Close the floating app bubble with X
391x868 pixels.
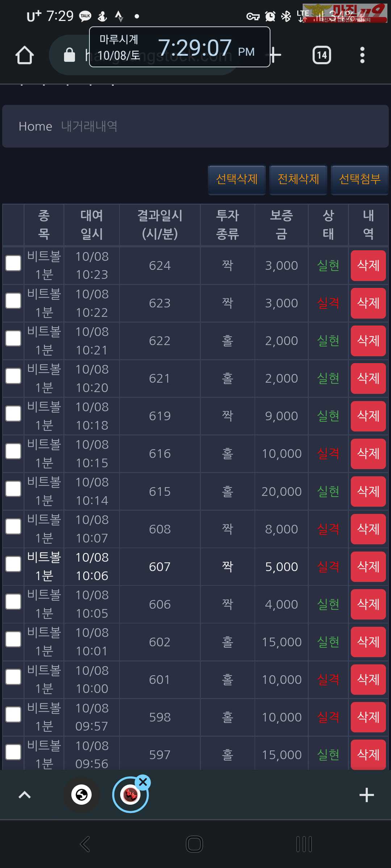[x=143, y=782]
